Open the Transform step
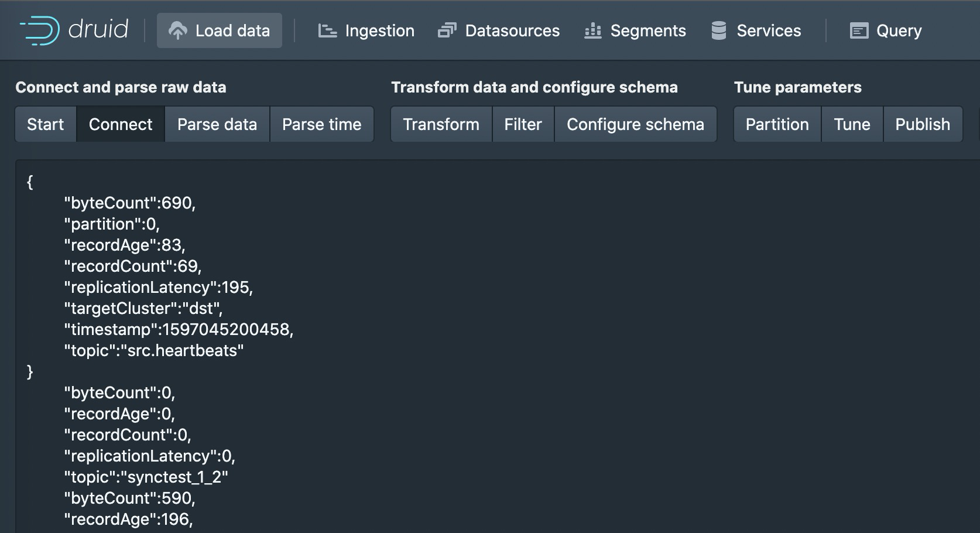980x533 pixels. [x=441, y=124]
